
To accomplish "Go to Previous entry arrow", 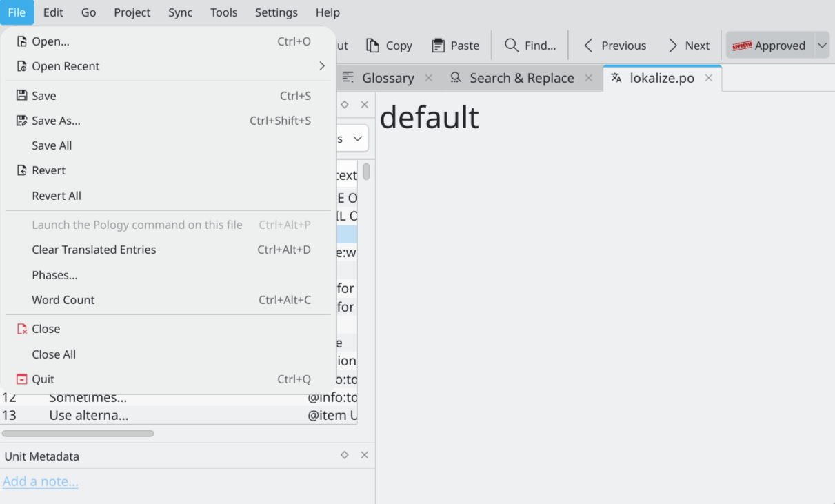I will point(588,46).
